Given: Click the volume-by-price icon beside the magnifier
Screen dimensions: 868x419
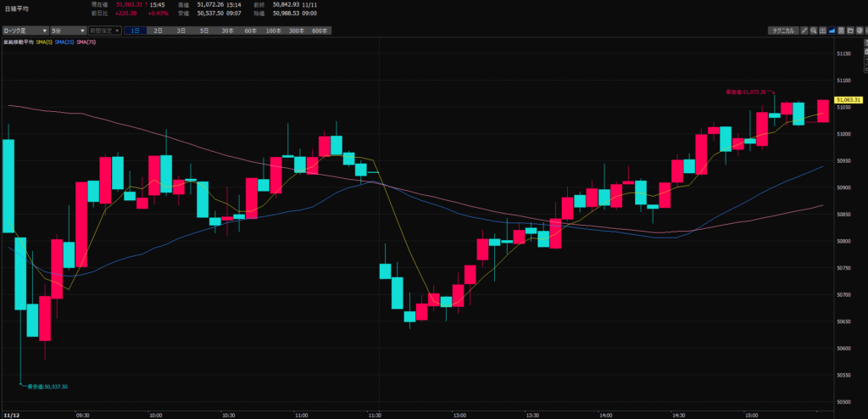Looking at the screenshot, I should (x=823, y=31).
